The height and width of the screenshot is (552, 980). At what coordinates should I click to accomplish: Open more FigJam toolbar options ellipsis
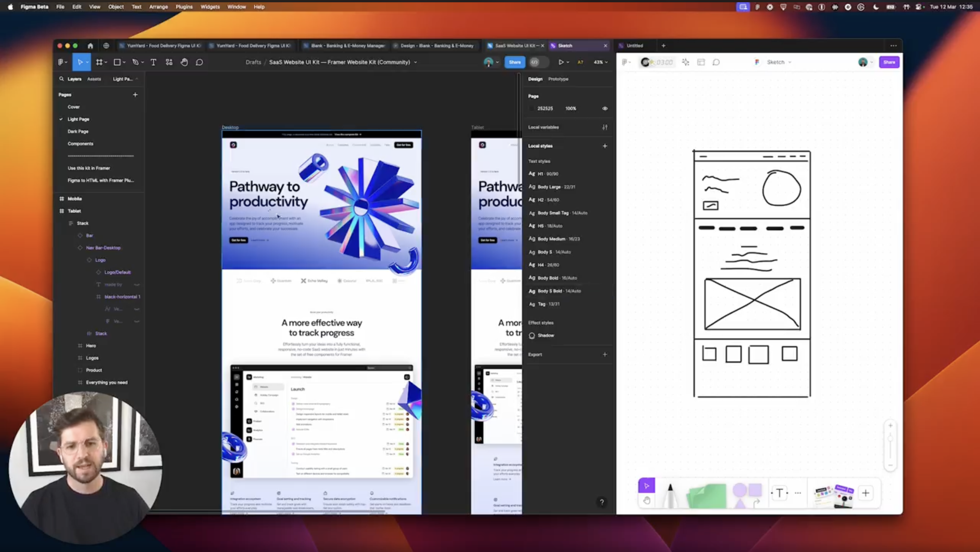(798, 493)
